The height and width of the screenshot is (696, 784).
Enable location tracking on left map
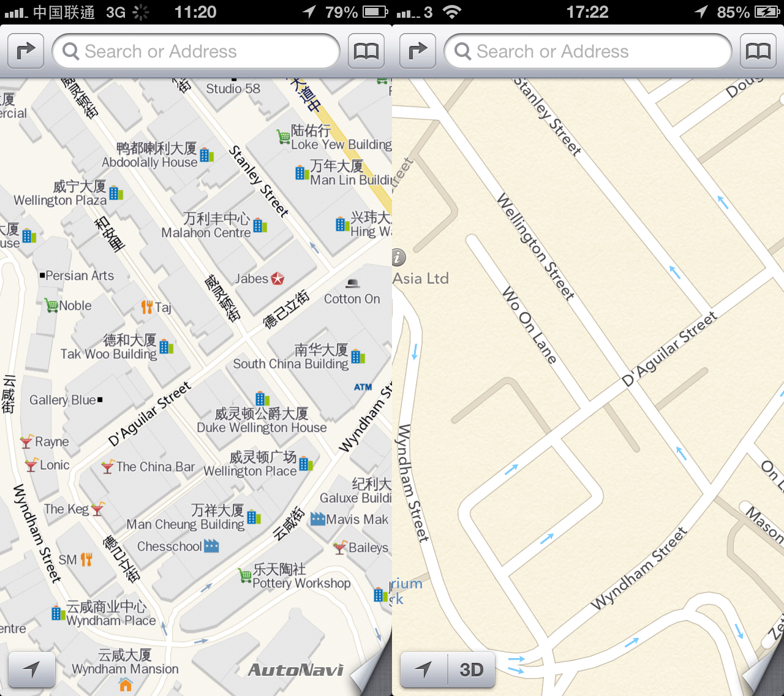click(32, 670)
